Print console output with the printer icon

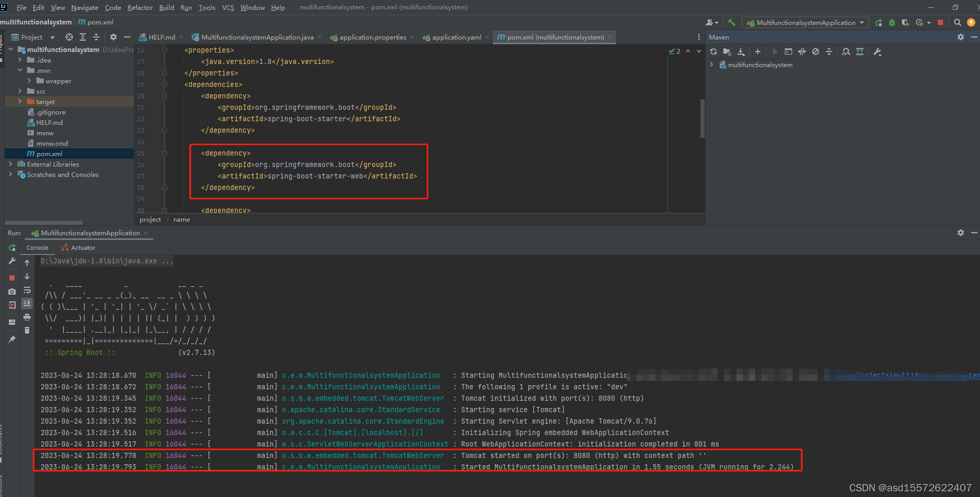[27, 316]
